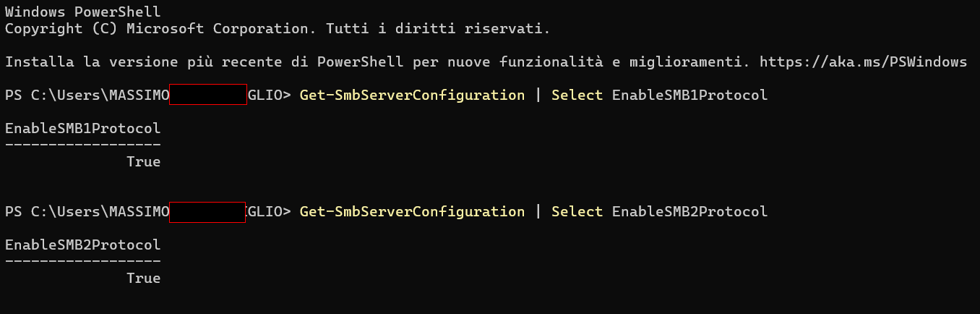Click the Microsoft Corporation copyright line
The image size is (980, 314).
click(x=278, y=30)
